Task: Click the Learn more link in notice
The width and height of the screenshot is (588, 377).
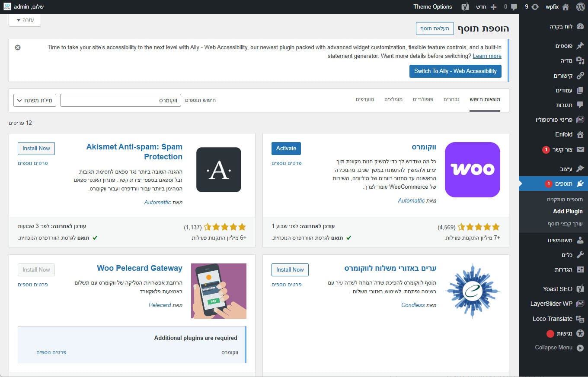Action: coord(487,56)
